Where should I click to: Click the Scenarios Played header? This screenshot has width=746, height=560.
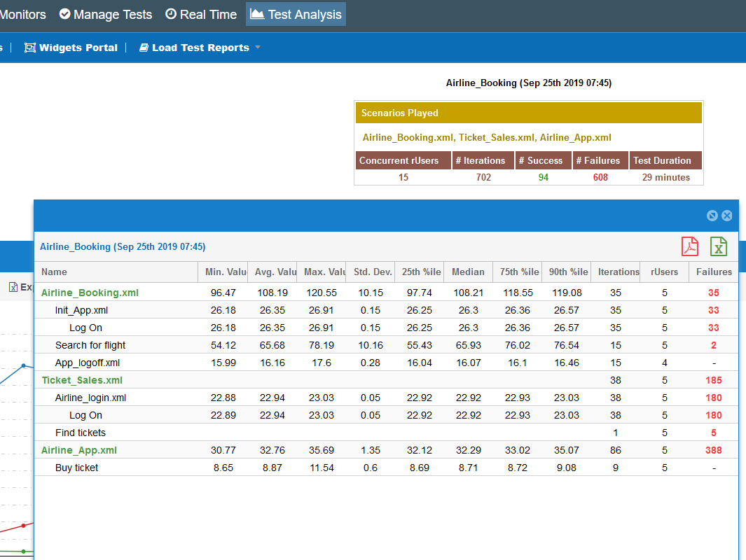pos(529,113)
